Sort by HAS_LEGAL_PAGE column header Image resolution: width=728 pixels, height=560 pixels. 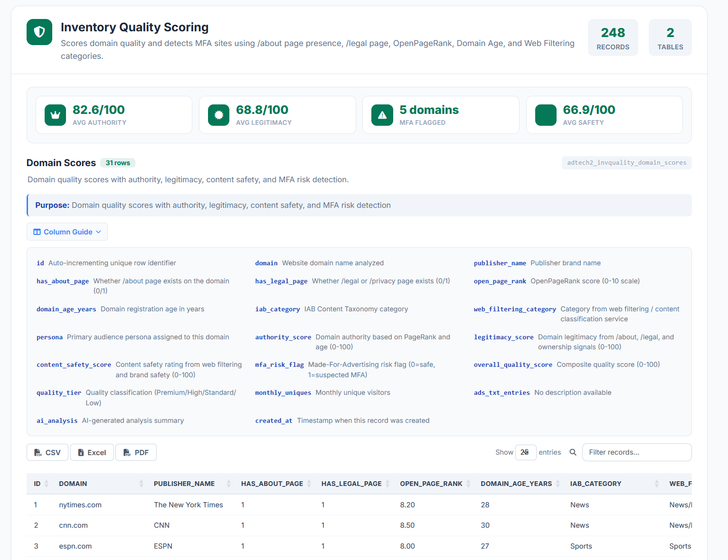(354, 484)
